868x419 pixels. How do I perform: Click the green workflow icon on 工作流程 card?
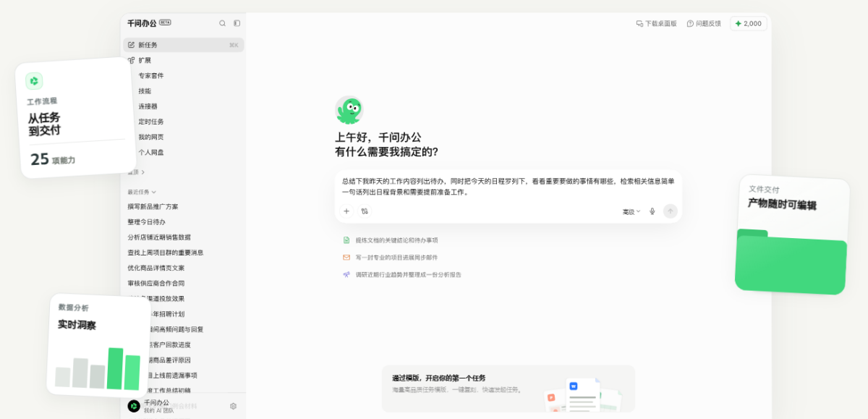pyautogui.click(x=34, y=81)
